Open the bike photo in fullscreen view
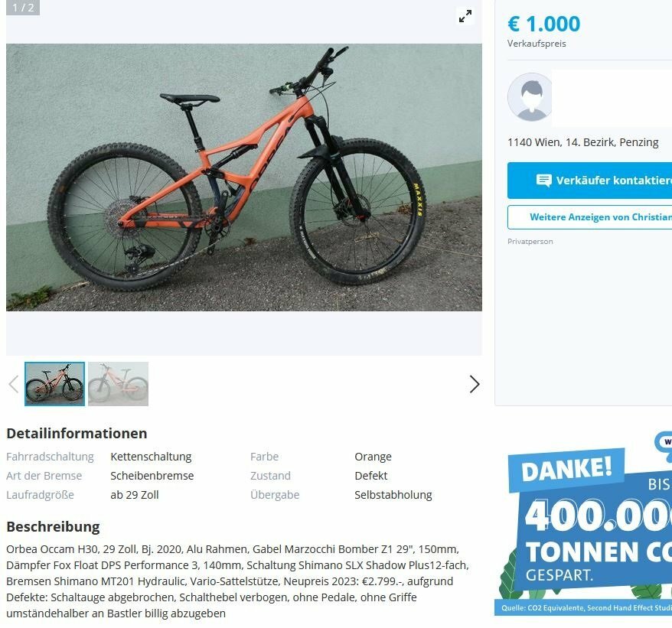 tap(465, 16)
